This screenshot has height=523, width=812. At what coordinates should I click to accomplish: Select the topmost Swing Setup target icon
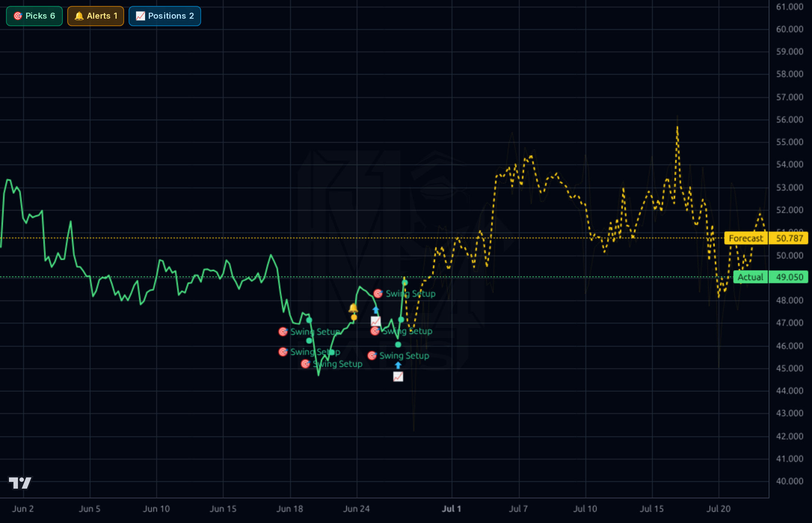[378, 294]
